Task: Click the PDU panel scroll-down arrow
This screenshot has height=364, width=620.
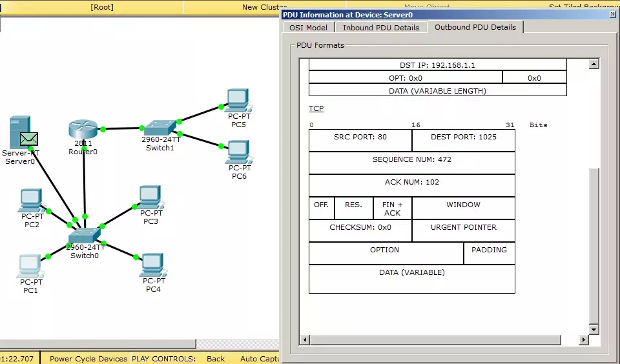Action: point(594,329)
